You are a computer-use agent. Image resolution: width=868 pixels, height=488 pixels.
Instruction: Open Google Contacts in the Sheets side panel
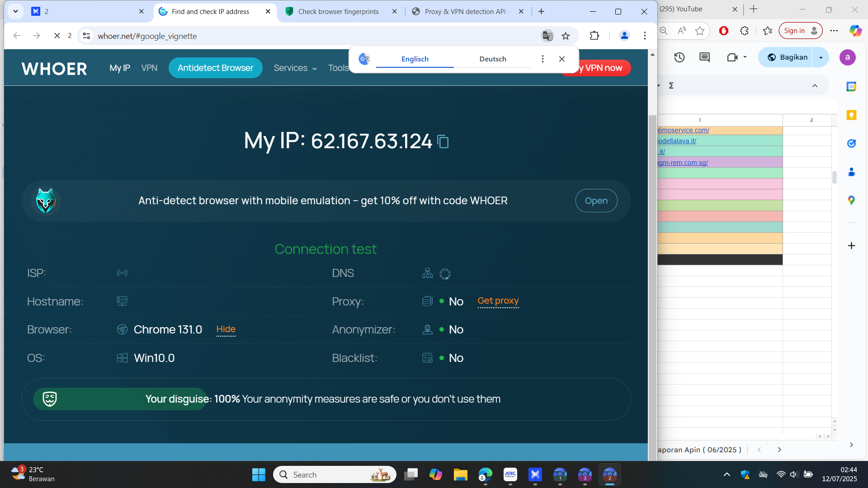click(x=851, y=172)
